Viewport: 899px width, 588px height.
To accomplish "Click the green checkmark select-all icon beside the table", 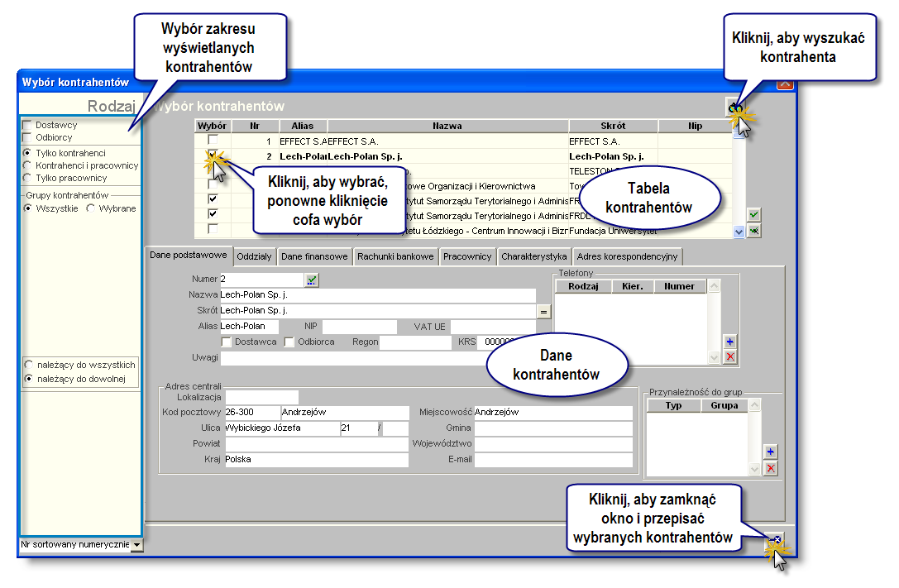I will coord(754,215).
